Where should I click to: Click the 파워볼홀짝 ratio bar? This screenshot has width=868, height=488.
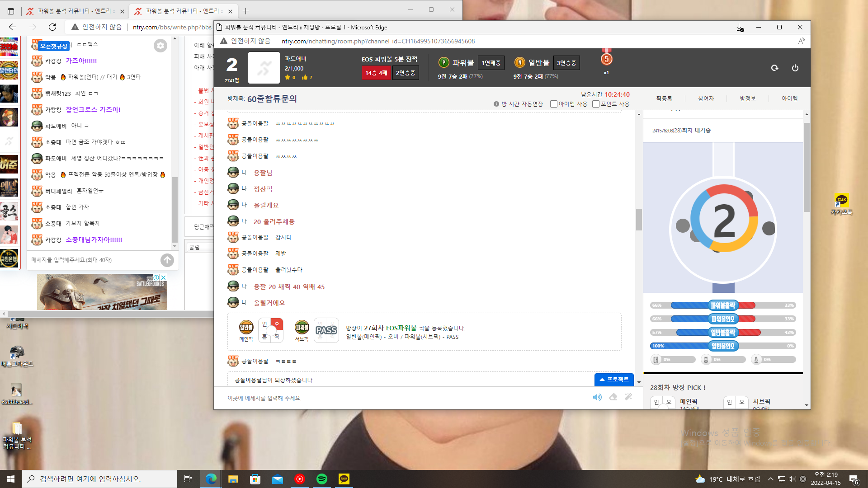723,305
